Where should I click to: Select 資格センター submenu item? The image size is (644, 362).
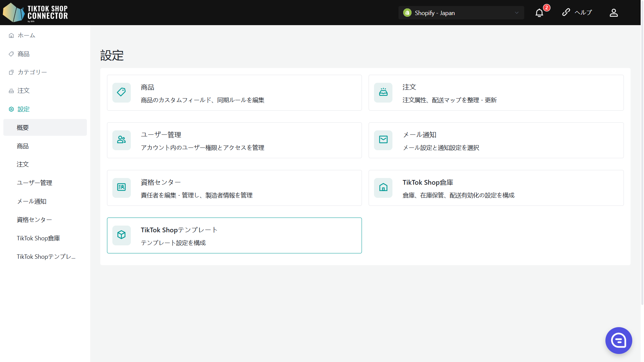45,220
